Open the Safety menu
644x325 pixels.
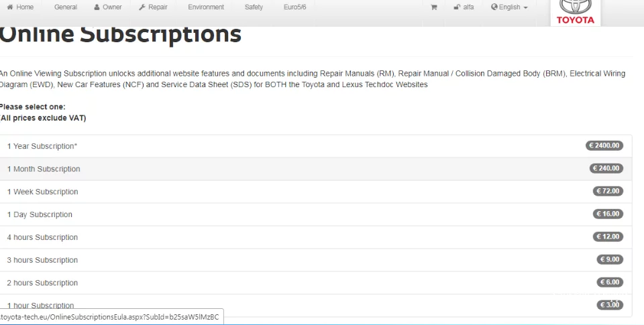click(254, 7)
